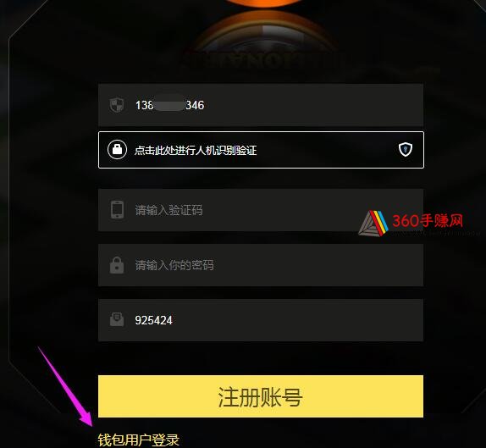Click the envelope icon beside 925424
This screenshot has height=448, width=486.
coord(117,319)
